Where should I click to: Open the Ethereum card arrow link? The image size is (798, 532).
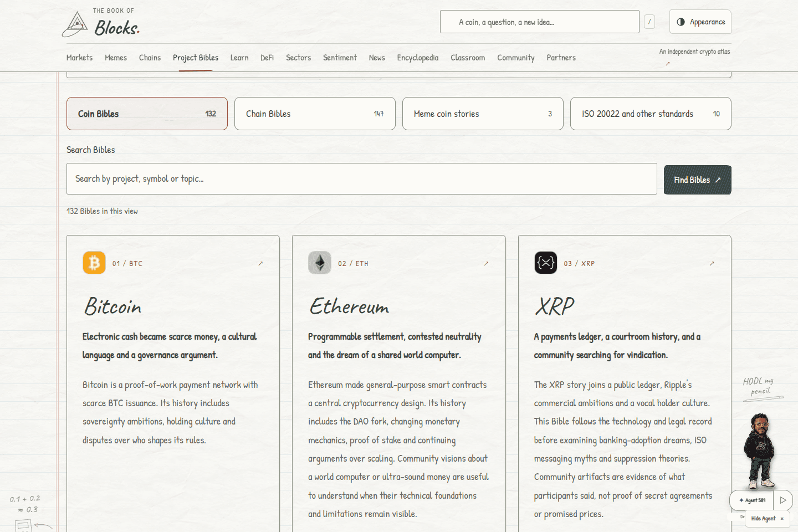pos(486,263)
